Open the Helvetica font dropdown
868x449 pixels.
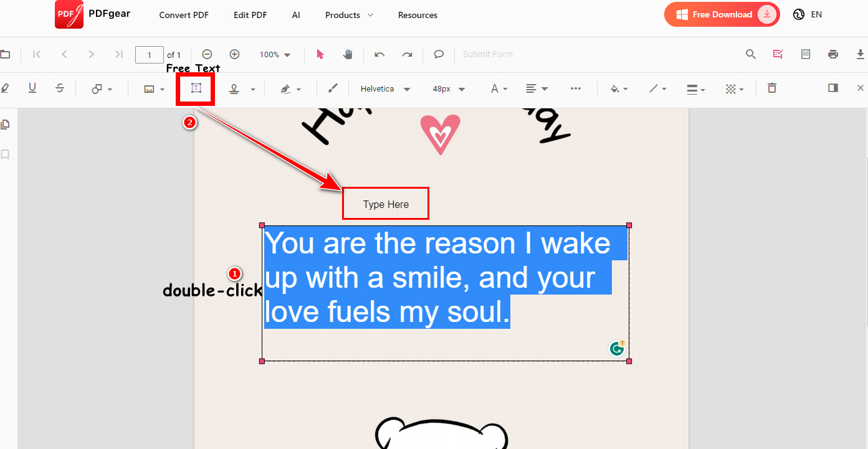pyautogui.click(x=384, y=88)
